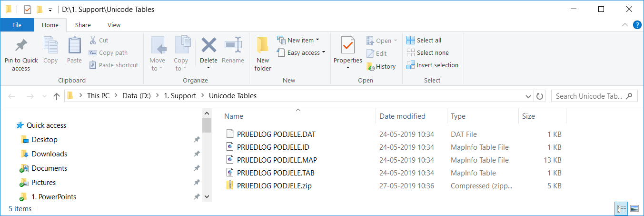Refresh the current folder view
Viewport: 644px width, 216px height.
pos(540,96)
